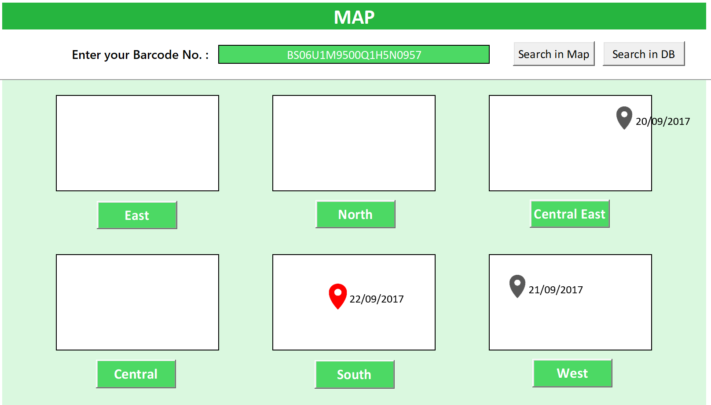
Task: Click the empty map box above North
Action: (x=354, y=143)
